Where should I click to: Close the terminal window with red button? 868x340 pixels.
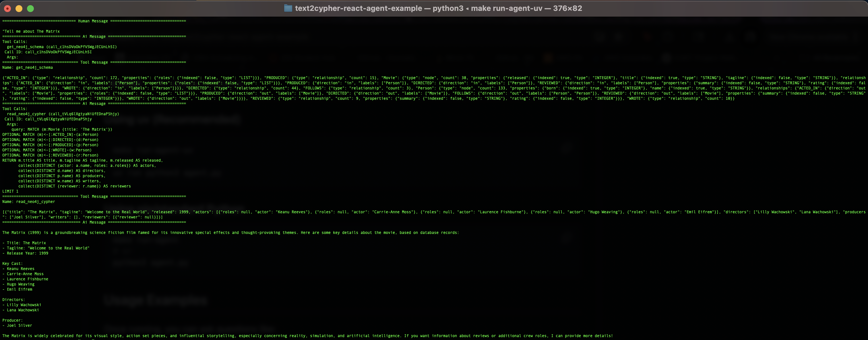[7, 9]
